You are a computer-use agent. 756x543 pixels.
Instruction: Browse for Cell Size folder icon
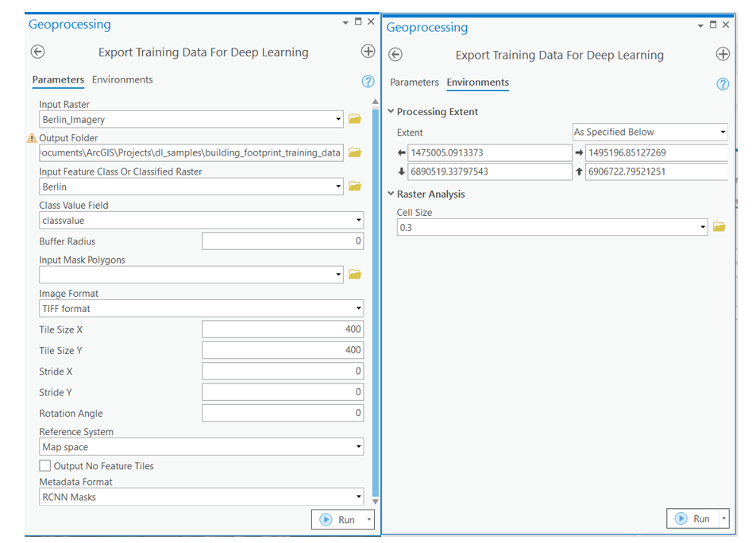point(719,228)
